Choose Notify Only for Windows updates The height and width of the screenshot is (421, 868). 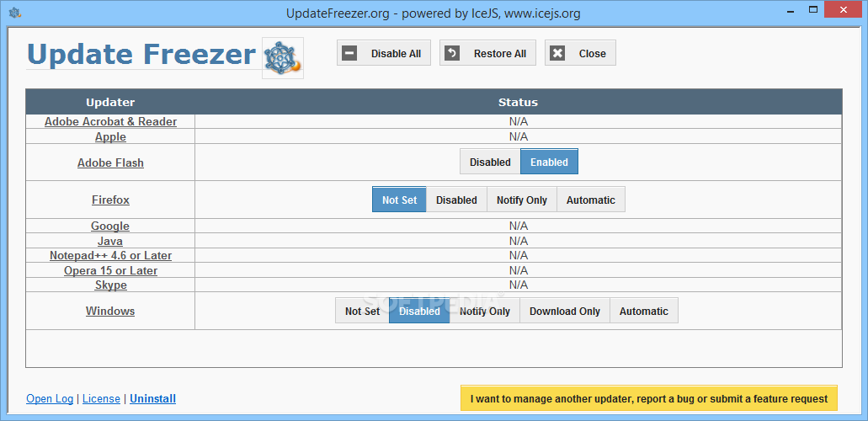485,311
